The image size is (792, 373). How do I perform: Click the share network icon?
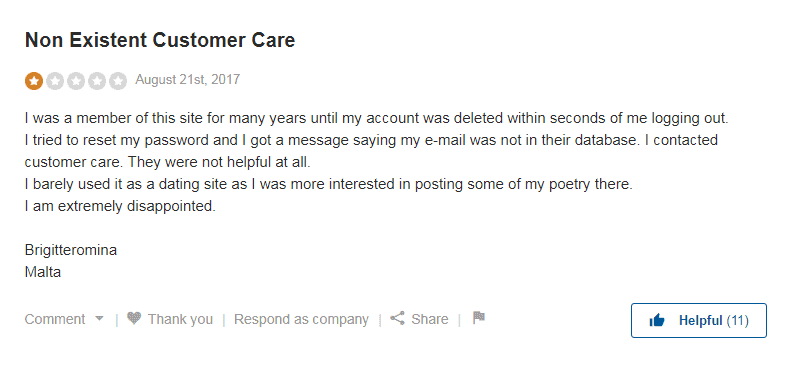(x=398, y=318)
